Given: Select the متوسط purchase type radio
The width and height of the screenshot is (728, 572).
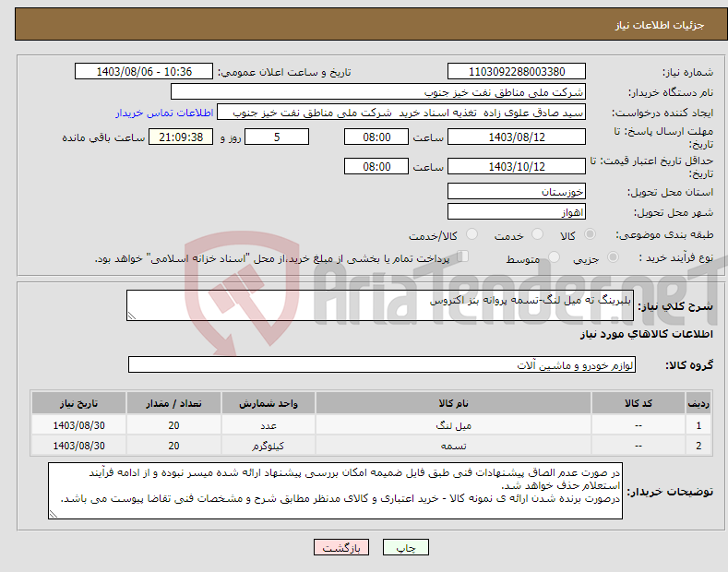Looking at the screenshot, I should click(554, 256).
